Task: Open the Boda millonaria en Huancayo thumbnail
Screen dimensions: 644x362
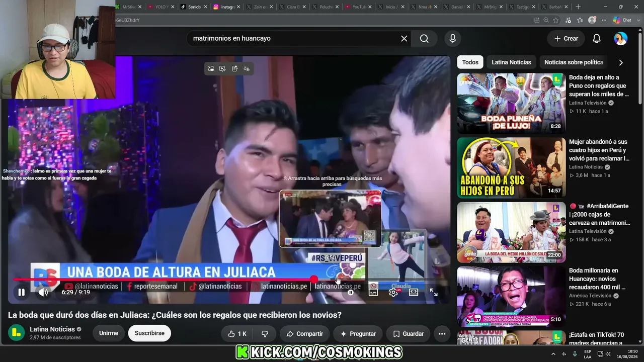Action: point(511,297)
